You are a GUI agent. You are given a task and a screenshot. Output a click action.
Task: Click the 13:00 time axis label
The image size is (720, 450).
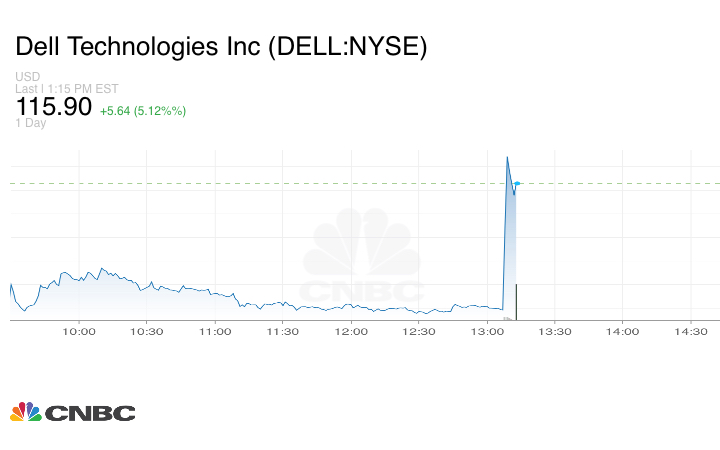tap(487, 331)
